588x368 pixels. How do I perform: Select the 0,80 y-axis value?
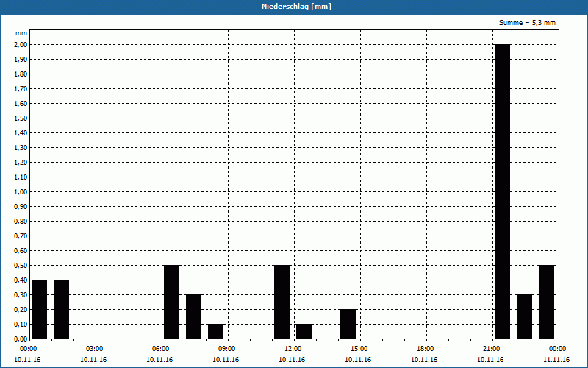(21, 222)
